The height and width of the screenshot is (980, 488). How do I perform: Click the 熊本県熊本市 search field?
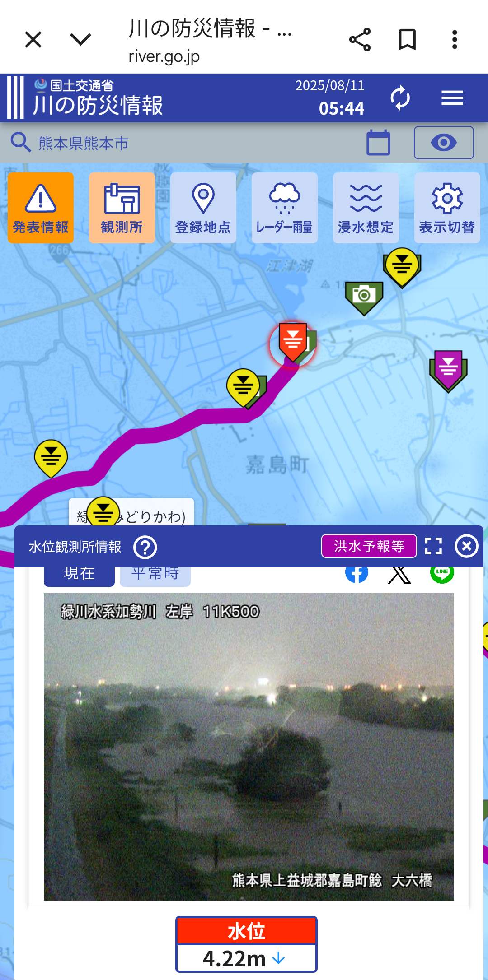[x=181, y=143]
